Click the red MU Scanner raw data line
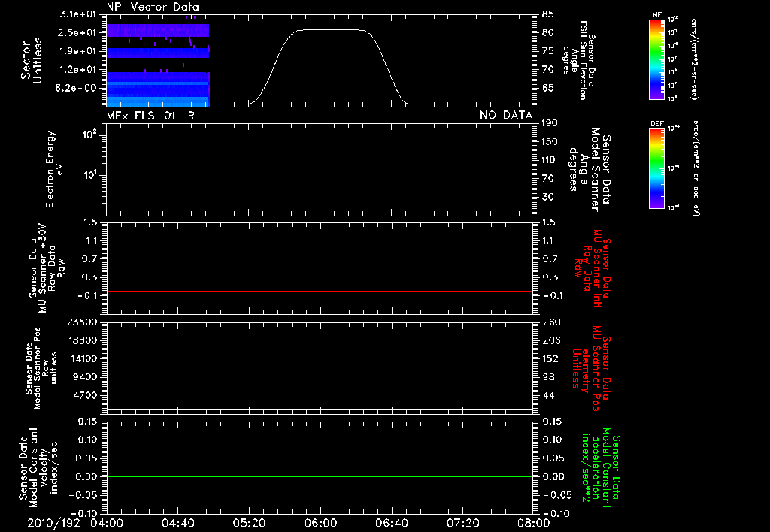The image size is (770, 532). pos(319,291)
